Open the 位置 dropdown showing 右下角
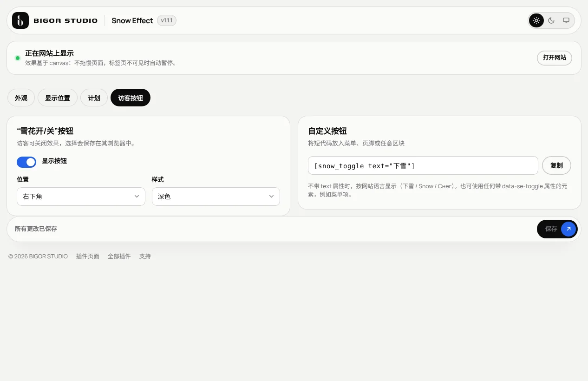Viewport: 588px width, 381px height. pyautogui.click(x=81, y=197)
